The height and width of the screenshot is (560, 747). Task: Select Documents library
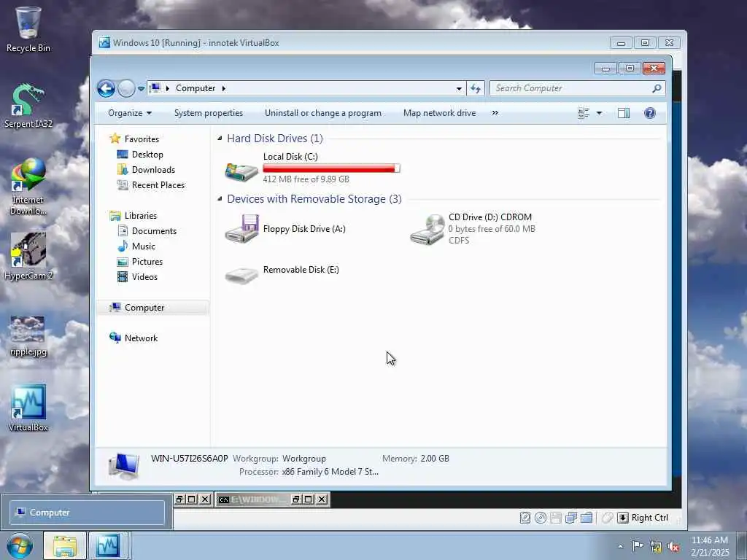(x=154, y=231)
